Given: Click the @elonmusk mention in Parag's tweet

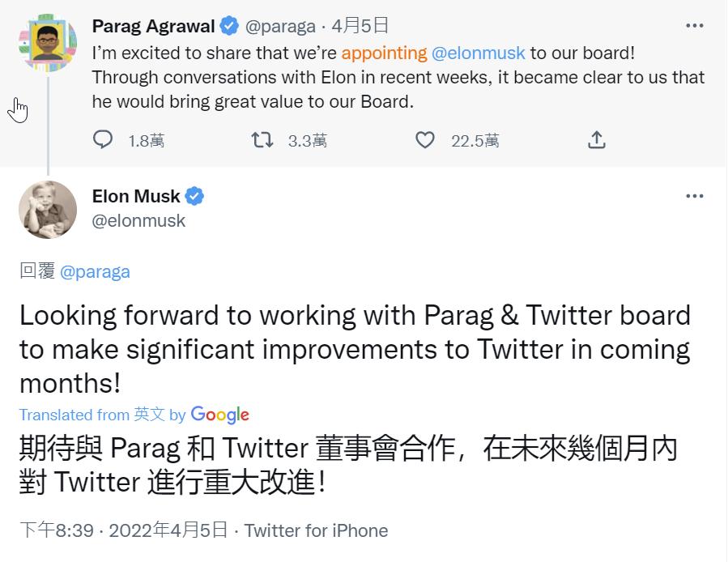Looking at the screenshot, I should [x=479, y=53].
